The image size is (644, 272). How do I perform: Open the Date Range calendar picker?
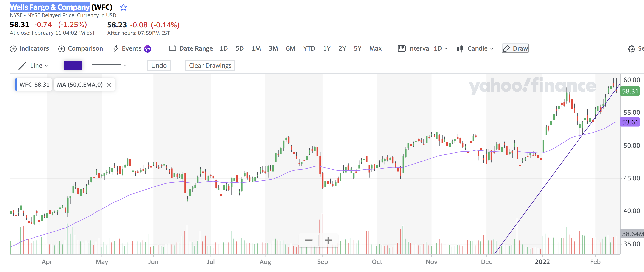click(191, 48)
